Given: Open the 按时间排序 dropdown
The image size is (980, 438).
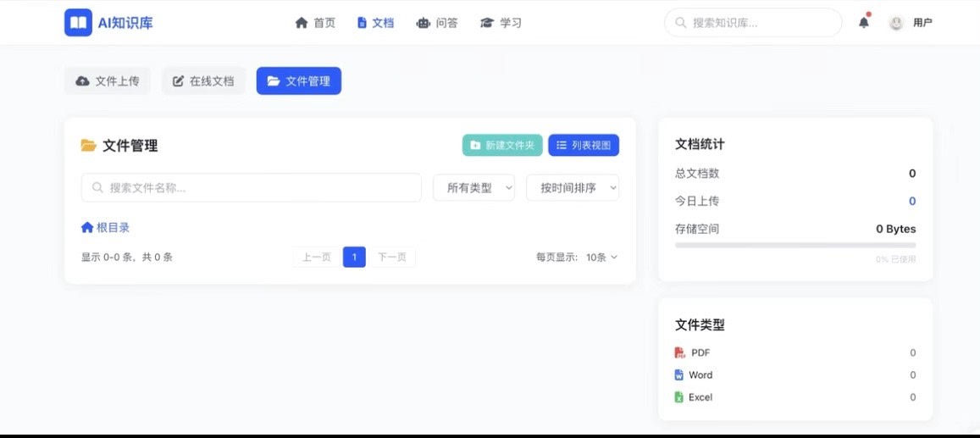Looking at the screenshot, I should tap(573, 187).
